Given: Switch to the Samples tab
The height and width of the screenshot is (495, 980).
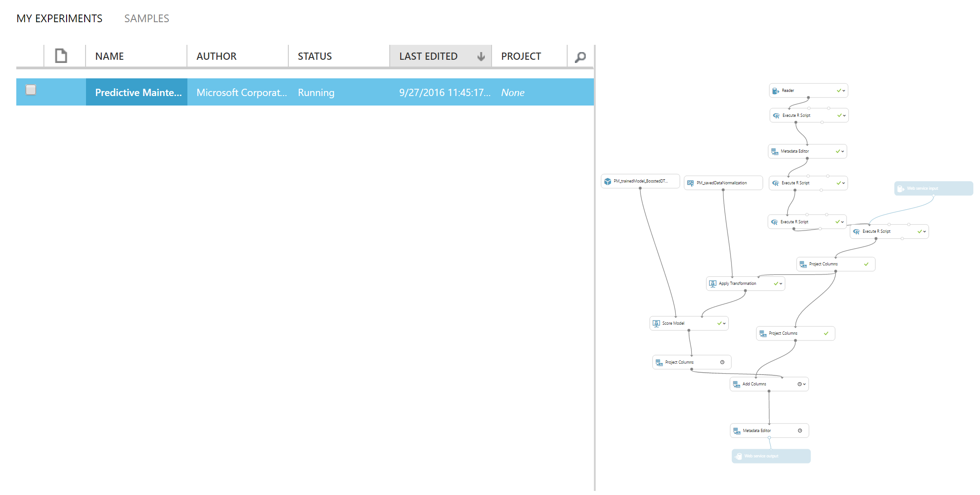Looking at the screenshot, I should pyautogui.click(x=147, y=19).
